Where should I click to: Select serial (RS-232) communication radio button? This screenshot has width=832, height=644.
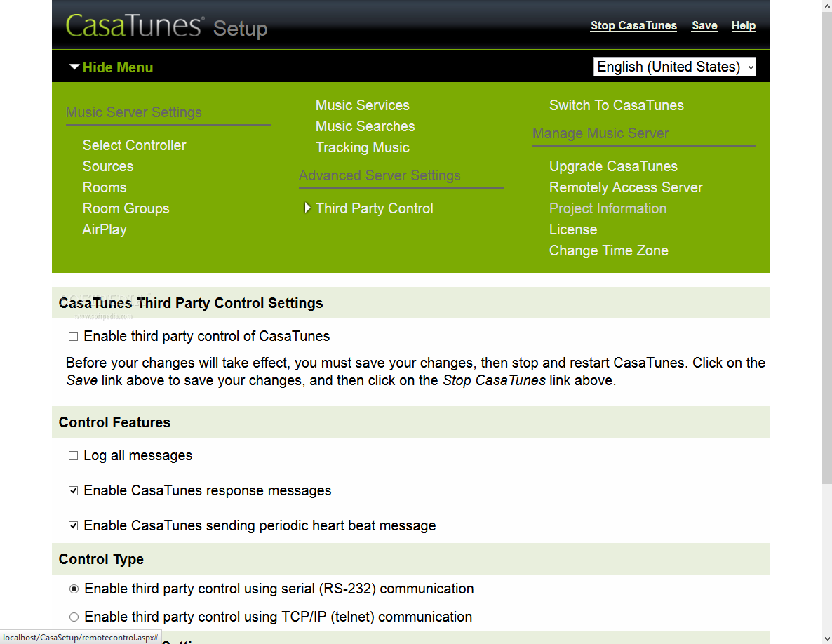[74, 589]
